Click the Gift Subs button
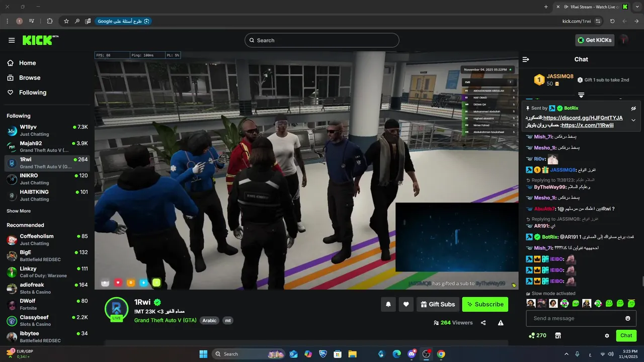The width and height of the screenshot is (644, 362). tap(438, 304)
